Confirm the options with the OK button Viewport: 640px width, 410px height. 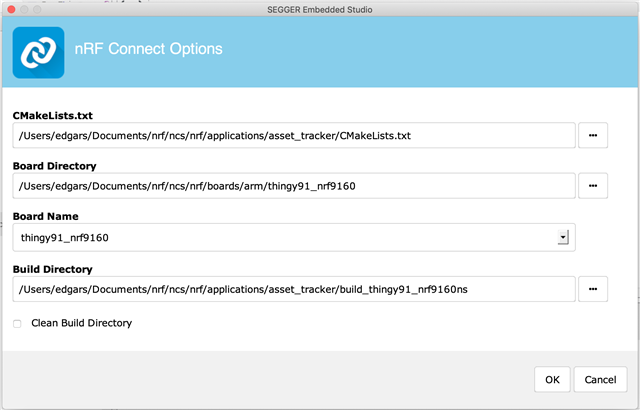click(552, 380)
